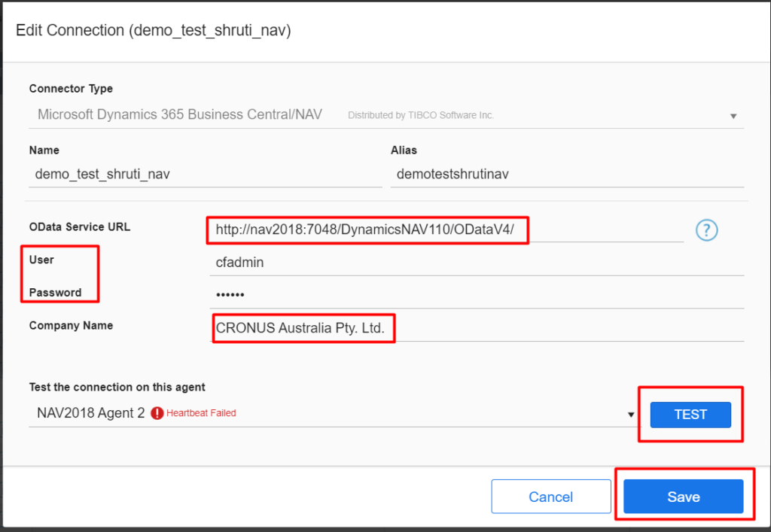Click into the Password field
771x532 pixels.
point(477,295)
